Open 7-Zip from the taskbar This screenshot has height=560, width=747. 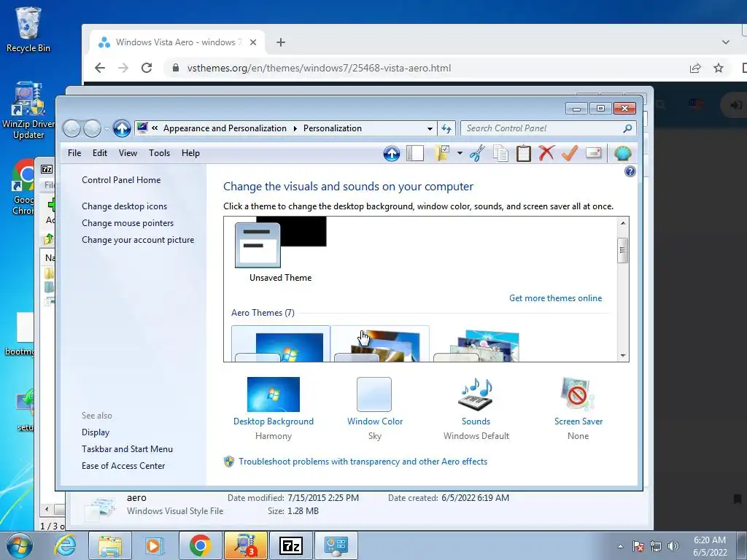tap(291, 545)
